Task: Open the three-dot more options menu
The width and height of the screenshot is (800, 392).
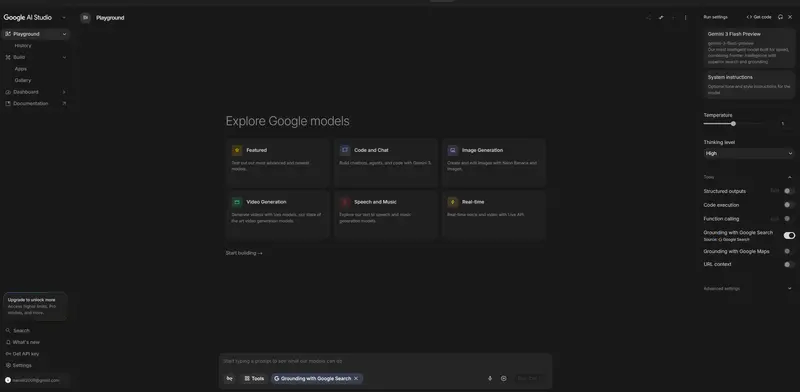Action: [685, 17]
